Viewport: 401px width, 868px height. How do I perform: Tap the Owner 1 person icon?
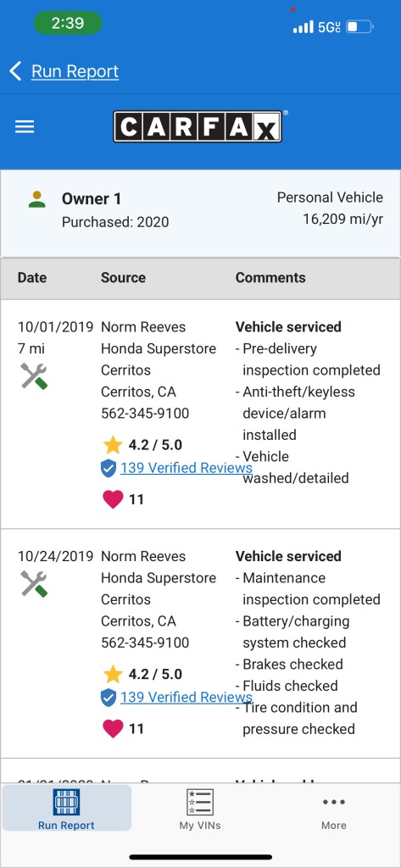coord(37,199)
